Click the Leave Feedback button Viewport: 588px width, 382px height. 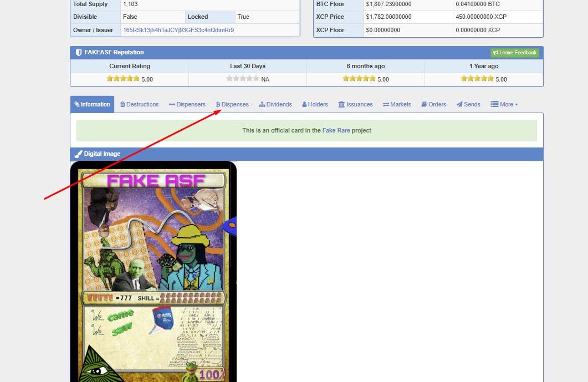click(514, 53)
